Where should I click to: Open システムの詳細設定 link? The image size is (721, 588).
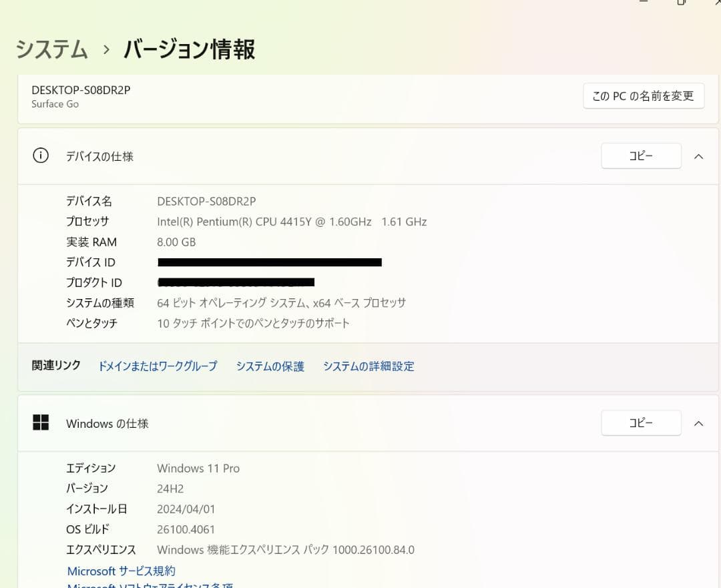point(368,366)
